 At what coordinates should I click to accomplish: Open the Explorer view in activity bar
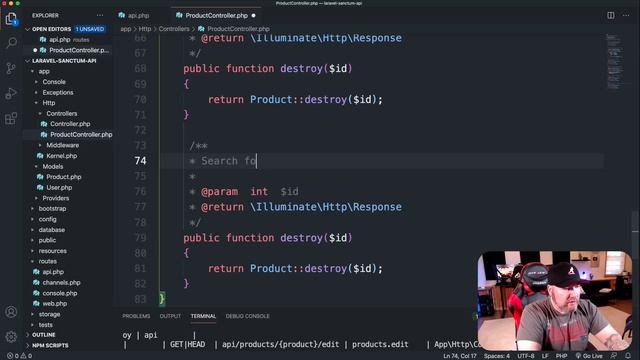coord(11,18)
